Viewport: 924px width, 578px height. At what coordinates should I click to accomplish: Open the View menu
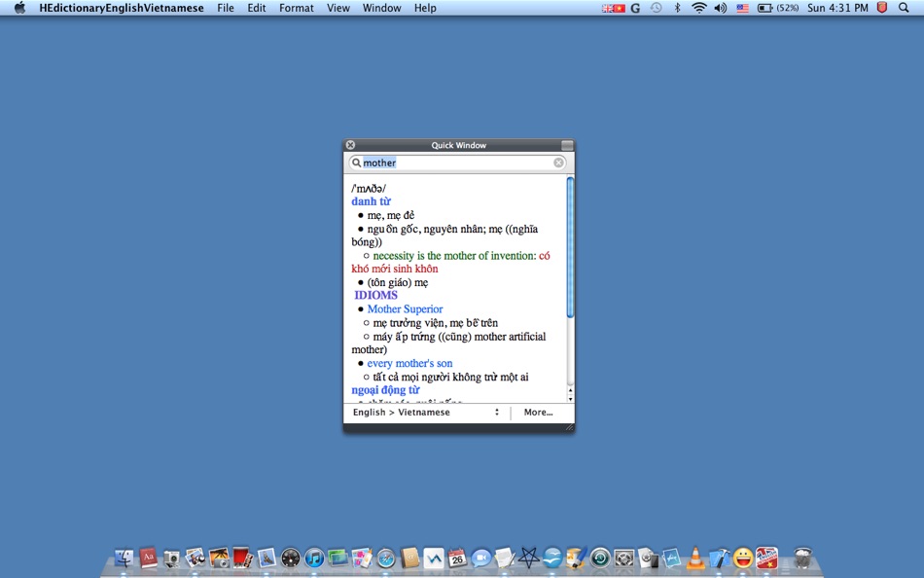pos(338,8)
